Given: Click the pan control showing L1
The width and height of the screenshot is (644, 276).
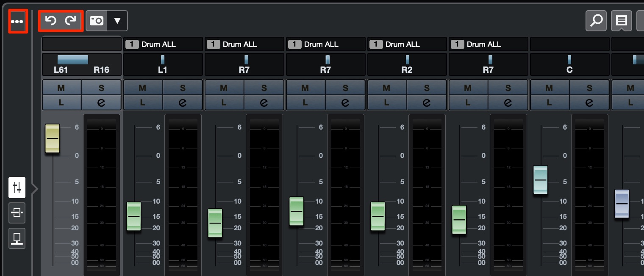Looking at the screenshot, I should click(x=163, y=64).
